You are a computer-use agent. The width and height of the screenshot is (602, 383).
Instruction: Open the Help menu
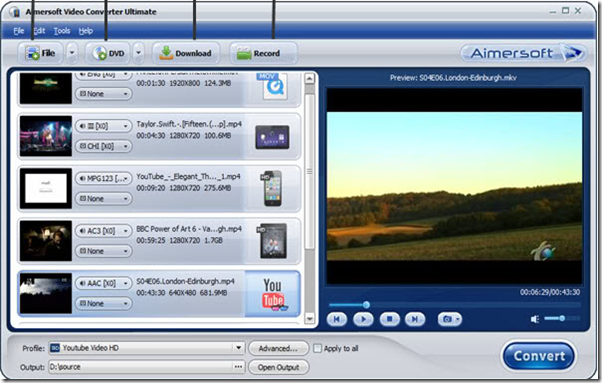point(86,31)
